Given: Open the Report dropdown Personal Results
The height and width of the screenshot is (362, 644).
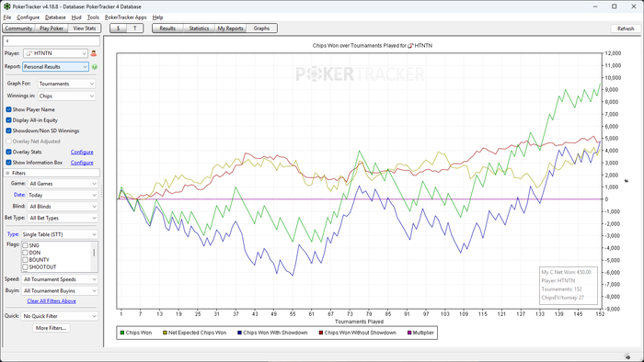Looking at the screenshot, I should click(55, 67).
